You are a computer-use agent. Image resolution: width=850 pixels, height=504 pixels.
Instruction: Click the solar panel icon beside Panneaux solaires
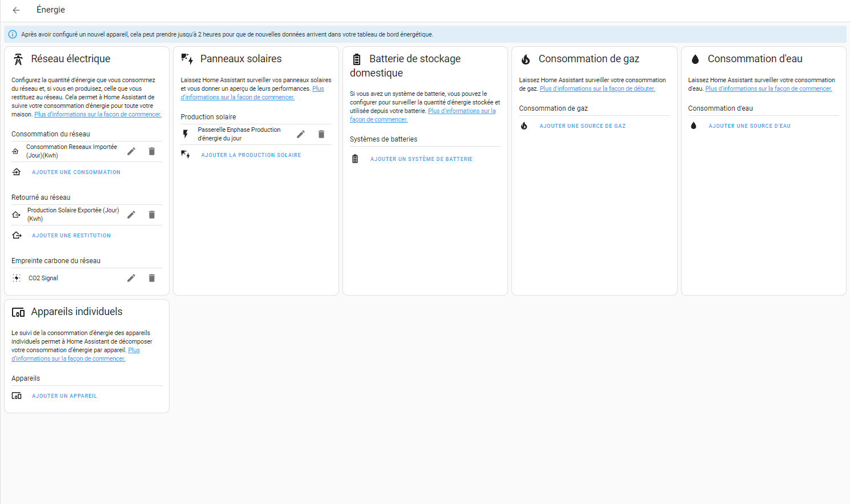point(187,59)
